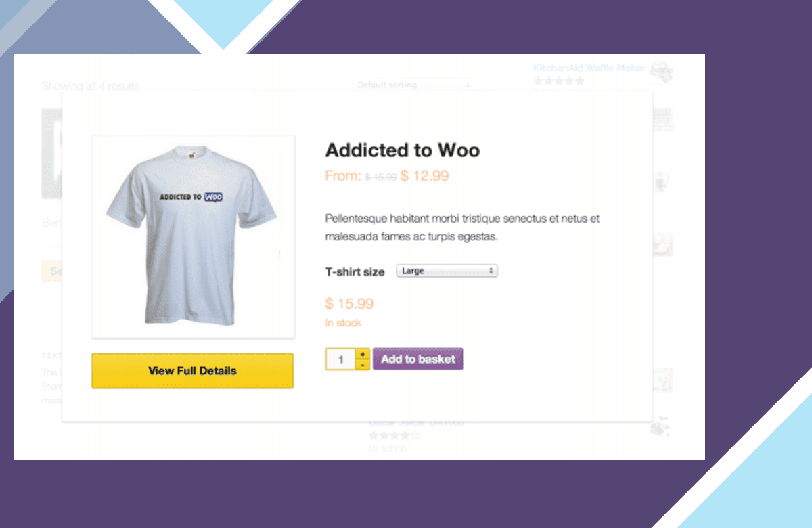The width and height of the screenshot is (812, 528).
Task: Click the Showing all 4 results text
Action: coord(91,86)
